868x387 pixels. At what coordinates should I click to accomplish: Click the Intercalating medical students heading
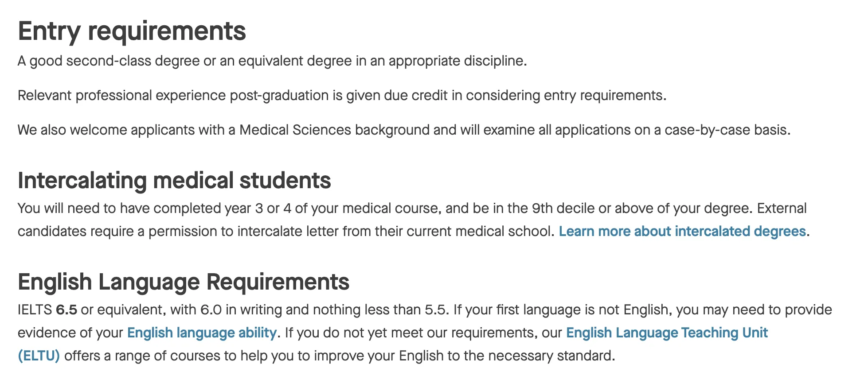click(174, 180)
